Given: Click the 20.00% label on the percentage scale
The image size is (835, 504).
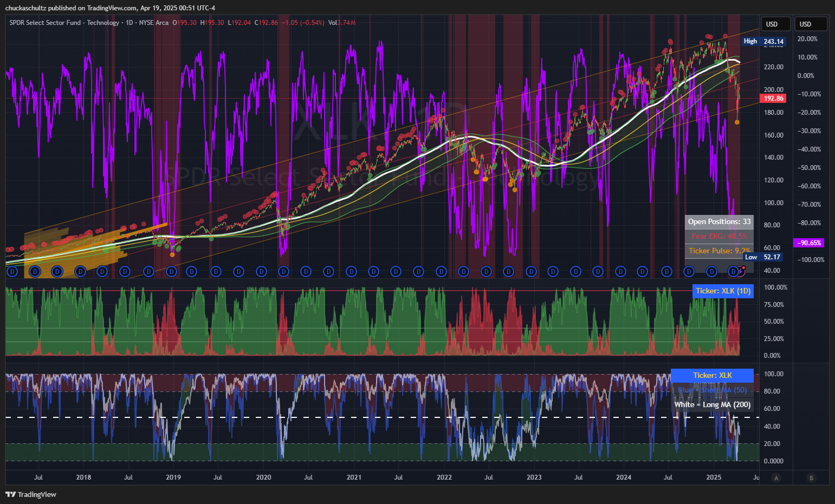Looking at the screenshot, I should click(807, 39).
